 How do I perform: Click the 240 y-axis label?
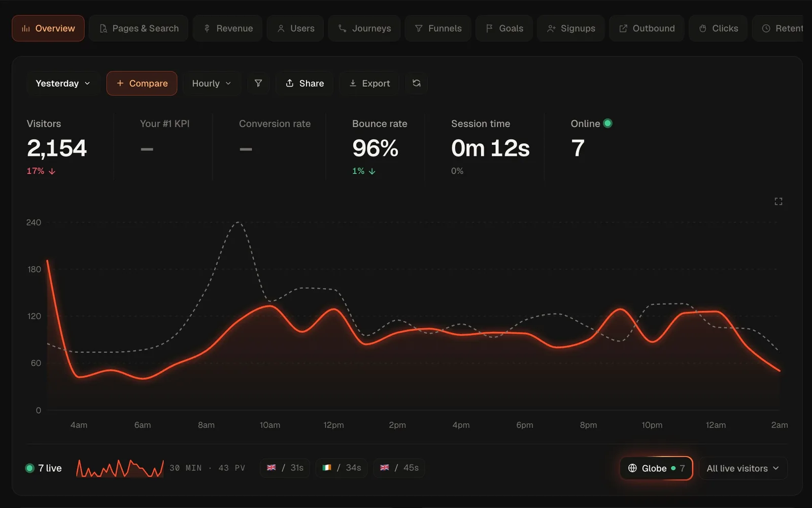(x=33, y=223)
